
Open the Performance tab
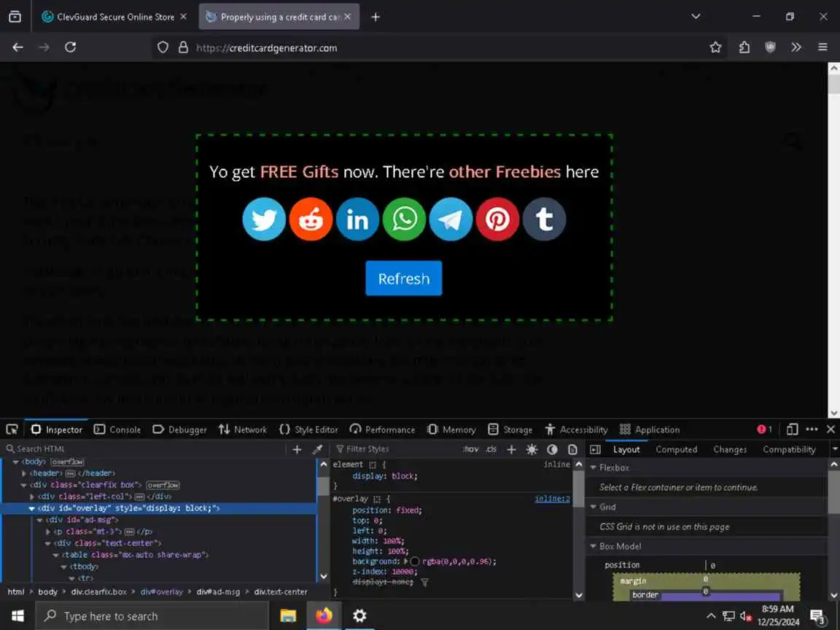(x=382, y=429)
